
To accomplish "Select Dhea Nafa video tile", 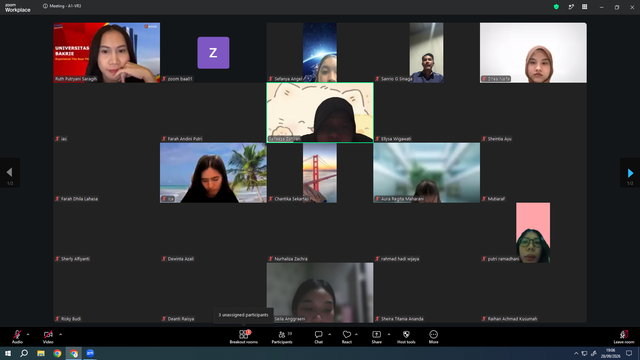I will (x=533, y=53).
